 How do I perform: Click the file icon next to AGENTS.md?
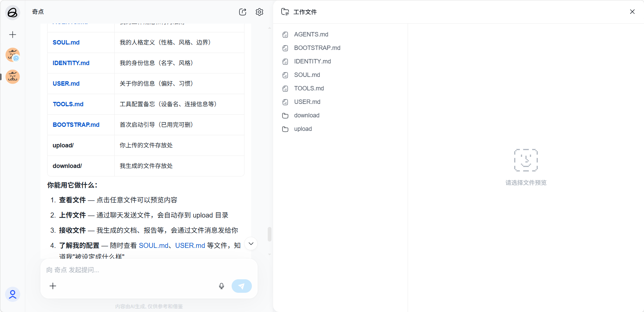pos(285,34)
